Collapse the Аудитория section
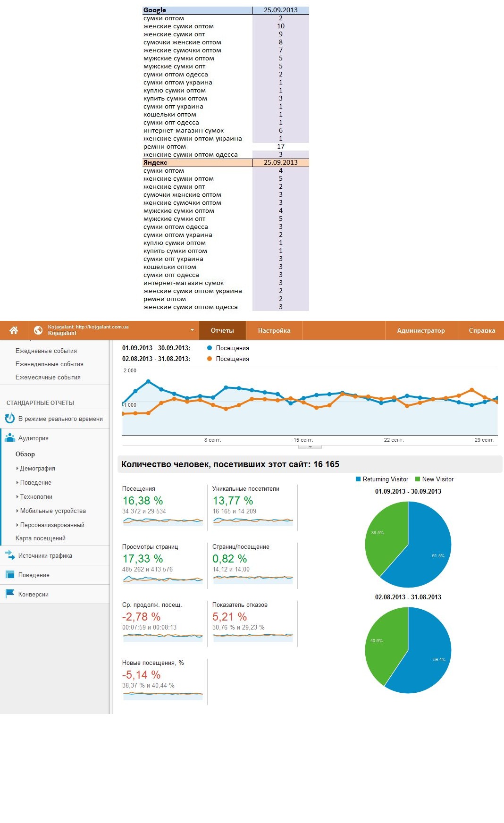 click(x=34, y=438)
